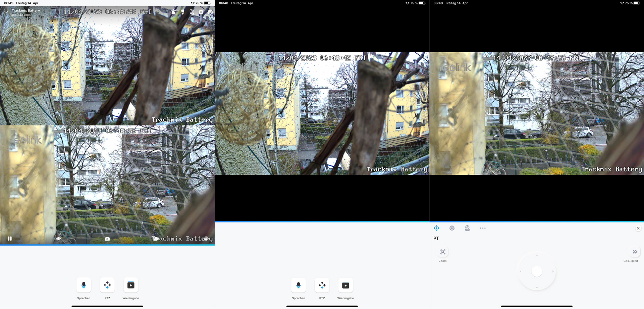Pause the live camera stream
644x309 pixels.
(10, 239)
